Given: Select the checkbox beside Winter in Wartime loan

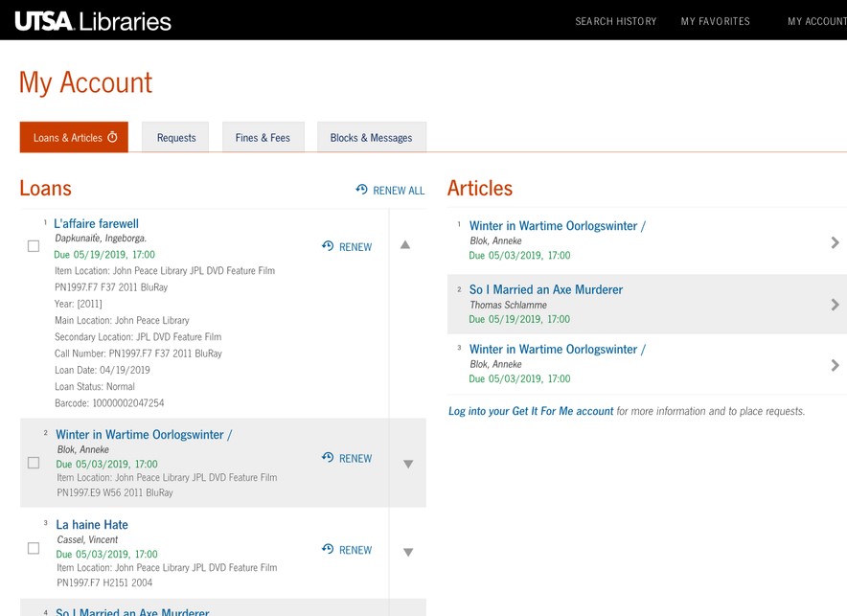Looking at the screenshot, I should point(33,461).
